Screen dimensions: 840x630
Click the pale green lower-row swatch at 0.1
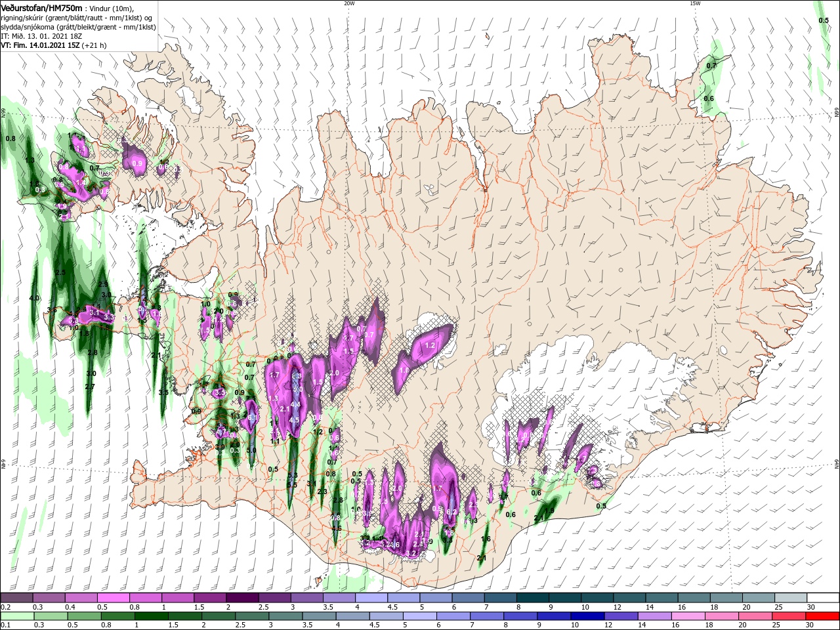tap(17, 616)
